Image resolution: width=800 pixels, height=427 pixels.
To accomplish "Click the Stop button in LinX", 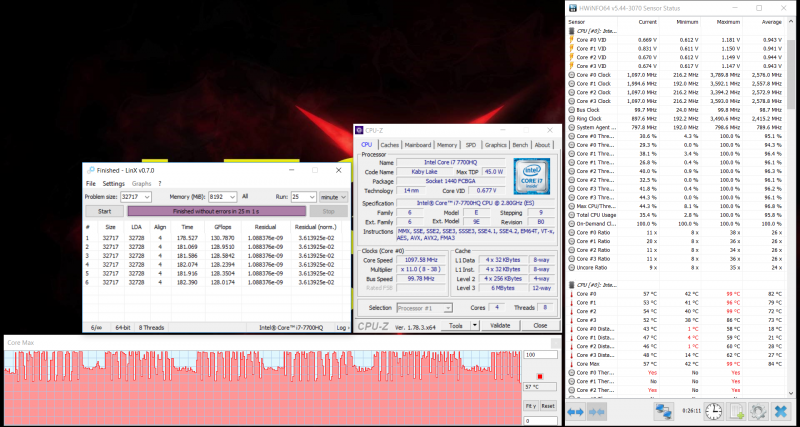I will coord(329,211).
